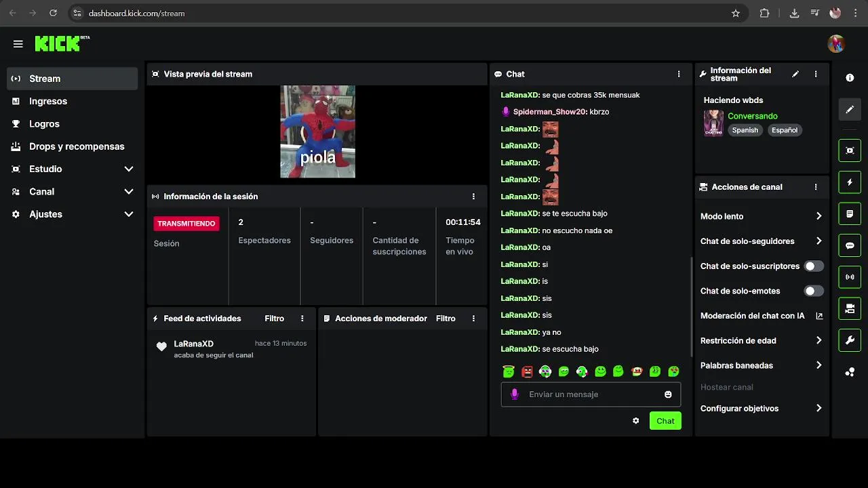This screenshot has width=868, height=488.
Task: Click the stream preview thumbnail
Action: pyautogui.click(x=318, y=131)
